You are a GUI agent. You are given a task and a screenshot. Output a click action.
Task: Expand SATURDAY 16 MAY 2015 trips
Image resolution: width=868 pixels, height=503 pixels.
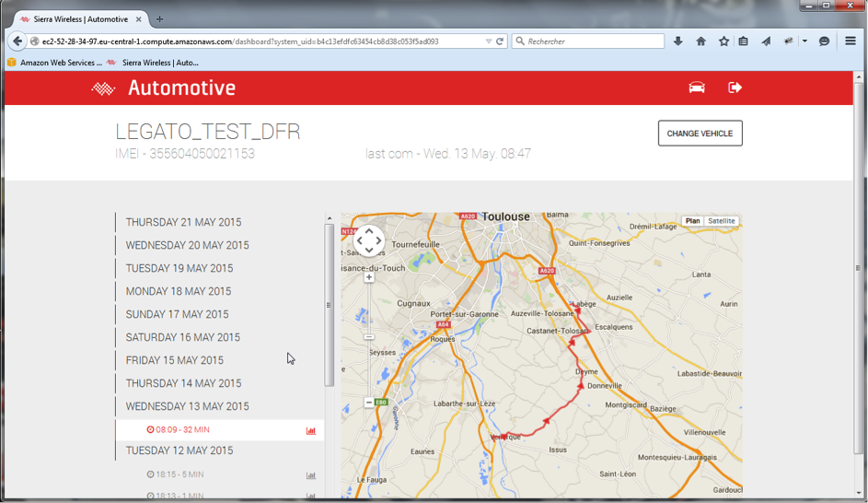point(182,337)
